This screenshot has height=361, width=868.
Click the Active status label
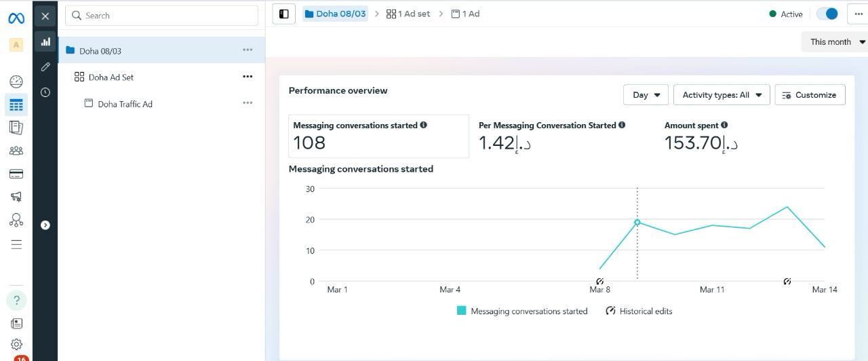click(791, 14)
